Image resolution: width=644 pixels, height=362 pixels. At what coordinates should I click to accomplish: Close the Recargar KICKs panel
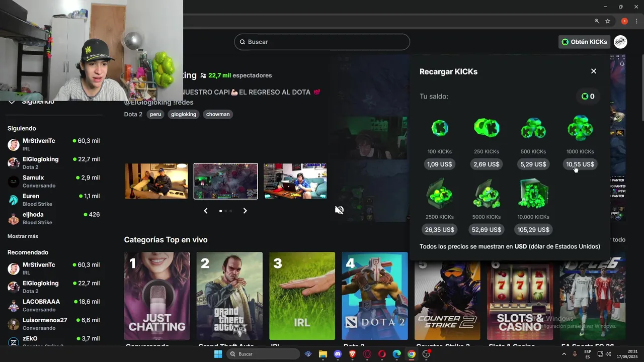[x=594, y=71]
